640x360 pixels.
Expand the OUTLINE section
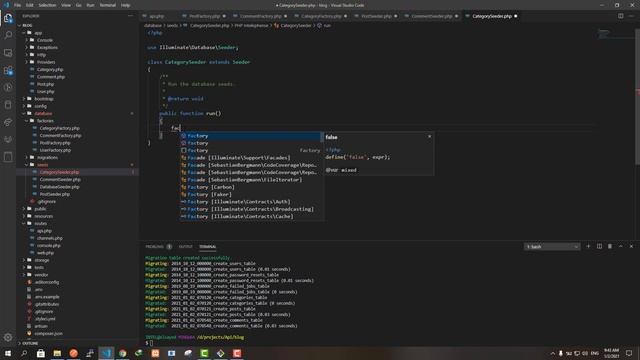click(x=29, y=343)
